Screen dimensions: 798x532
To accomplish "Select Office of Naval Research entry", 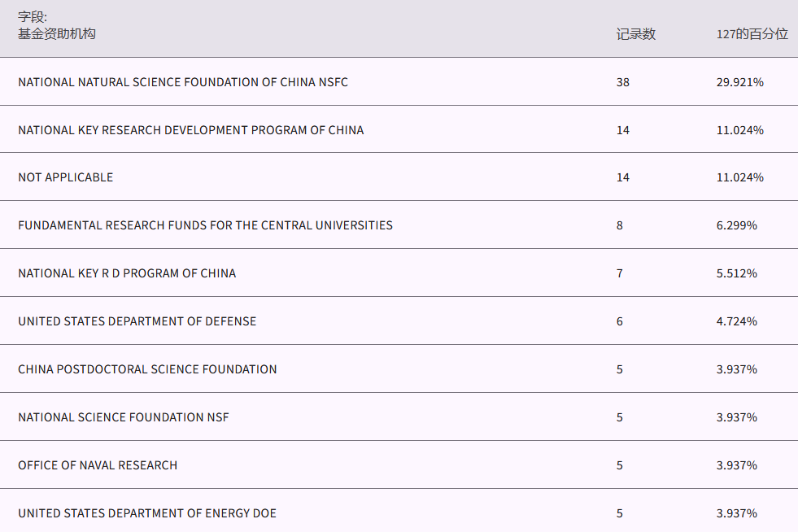I will click(x=98, y=465).
